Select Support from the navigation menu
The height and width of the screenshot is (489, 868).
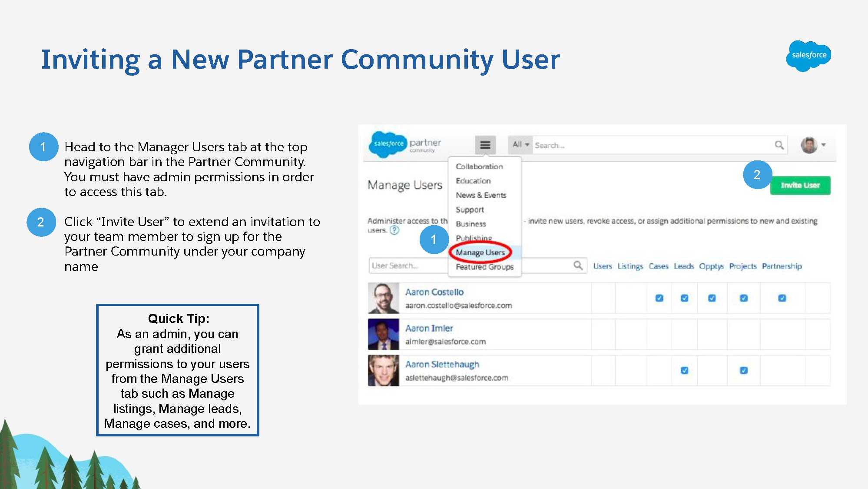pos(470,210)
